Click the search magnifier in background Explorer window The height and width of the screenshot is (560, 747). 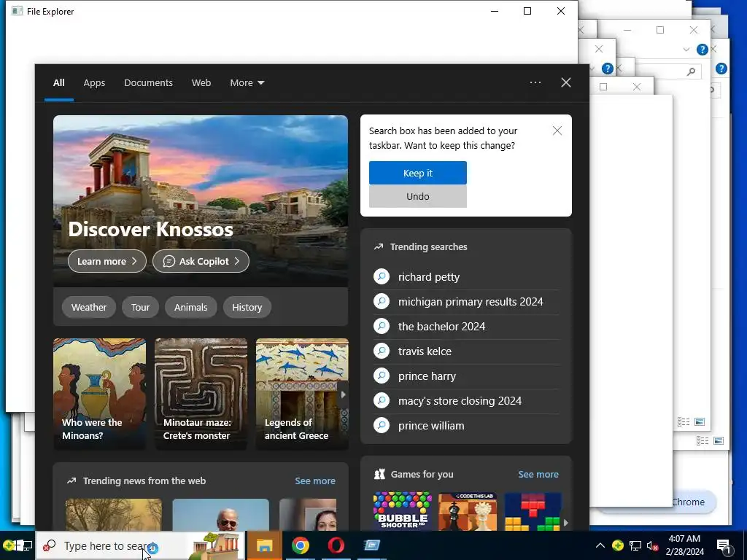pyautogui.click(x=691, y=71)
